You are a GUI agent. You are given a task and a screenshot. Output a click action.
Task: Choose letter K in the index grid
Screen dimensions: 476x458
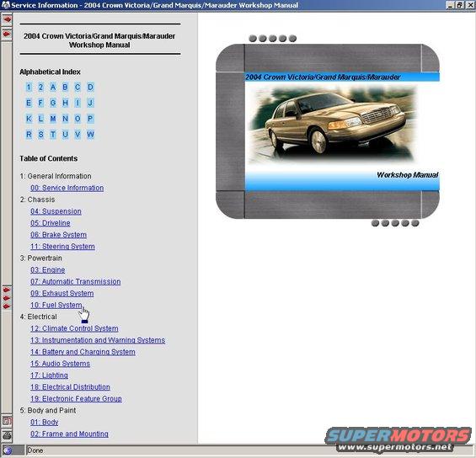click(x=29, y=119)
